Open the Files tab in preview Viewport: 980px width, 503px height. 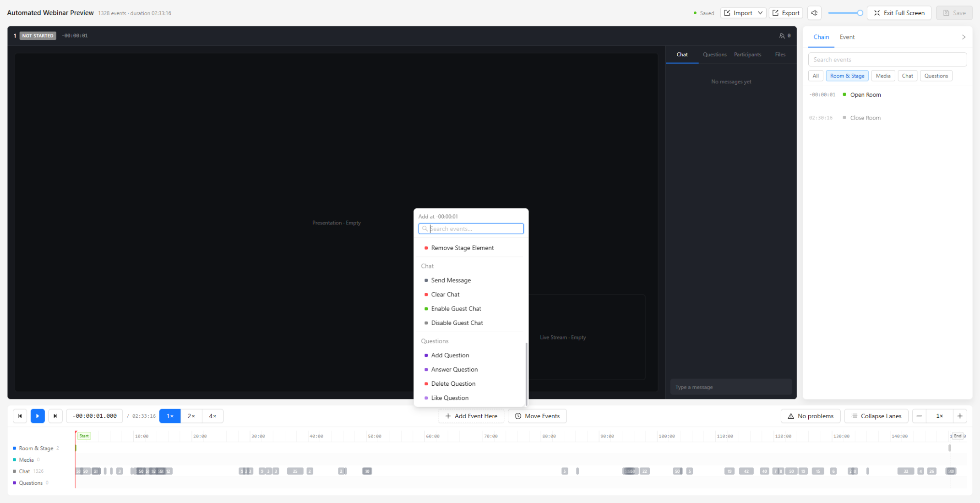[x=780, y=55]
